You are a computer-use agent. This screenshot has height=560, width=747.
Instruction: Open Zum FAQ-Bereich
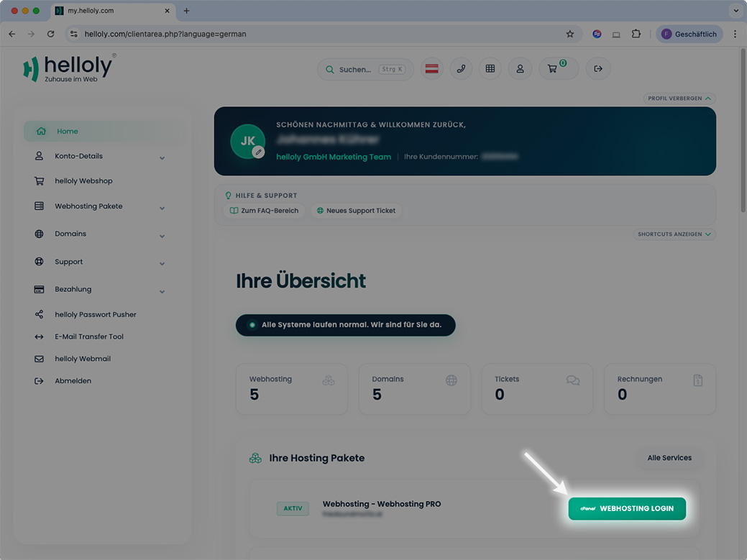coord(265,211)
